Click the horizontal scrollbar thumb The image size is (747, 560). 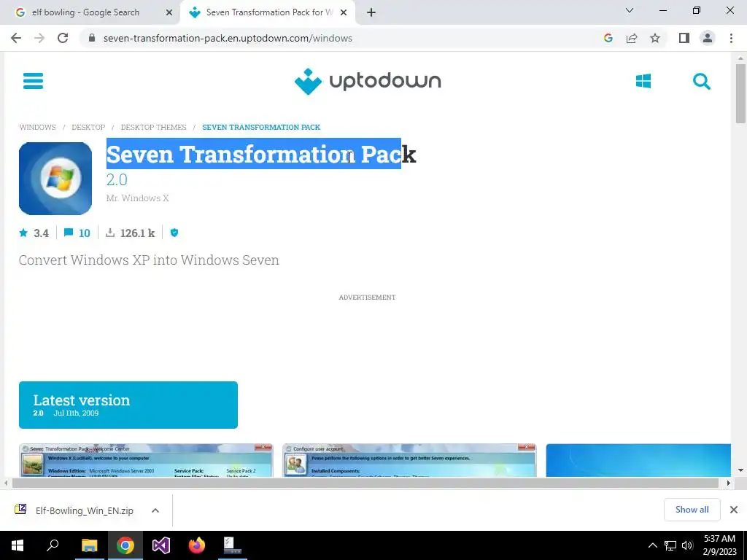(x=365, y=483)
